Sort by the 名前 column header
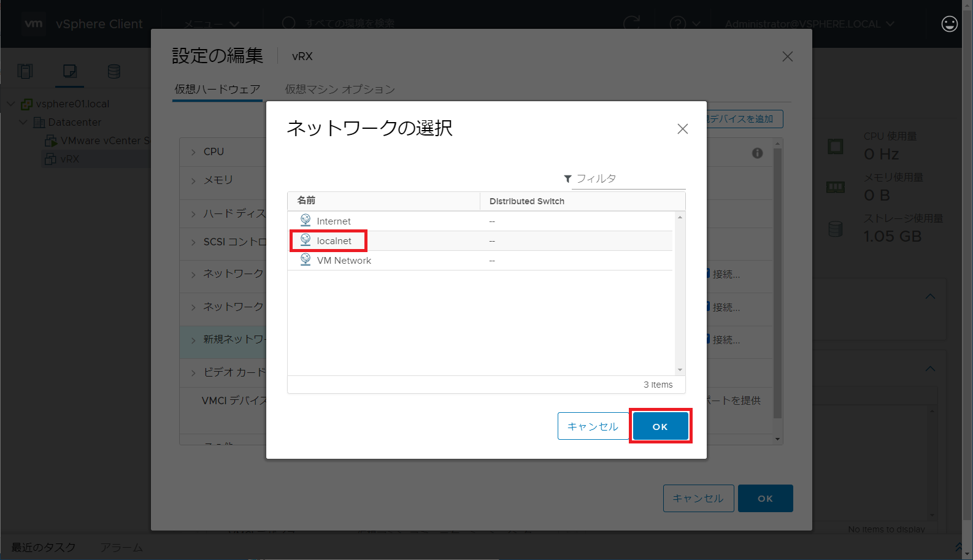Image resolution: width=973 pixels, height=560 pixels. (383, 201)
